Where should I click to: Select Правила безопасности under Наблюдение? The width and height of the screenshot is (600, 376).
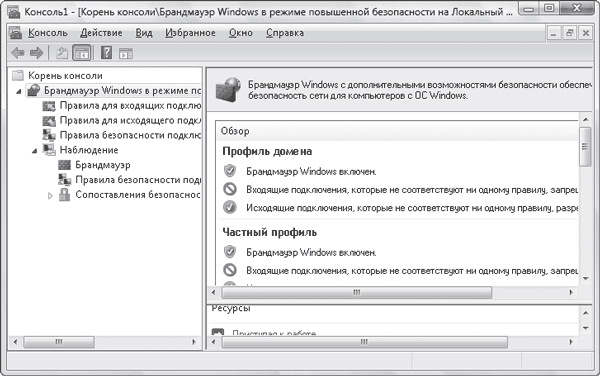pos(138,180)
